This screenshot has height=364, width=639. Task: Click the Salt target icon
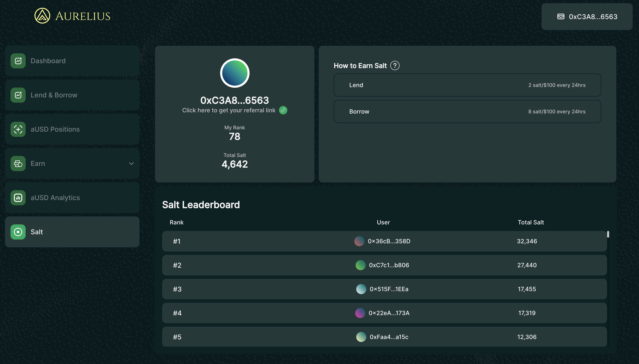(x=18, y=232)
